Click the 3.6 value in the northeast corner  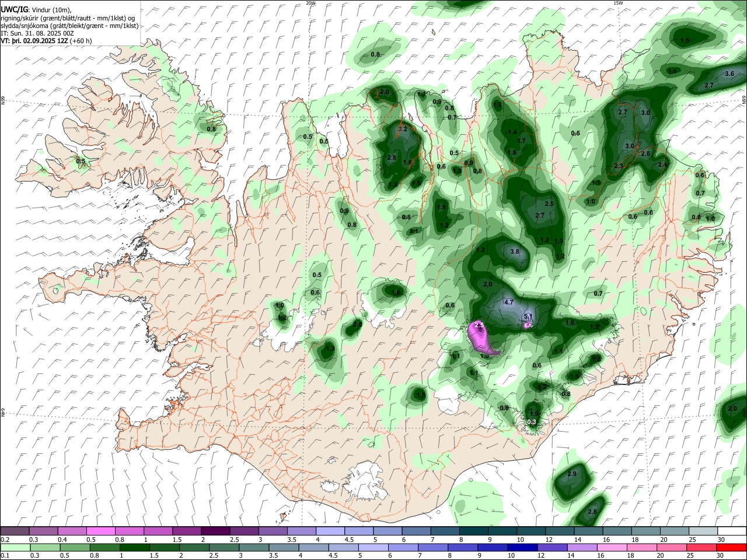(729, 74)
